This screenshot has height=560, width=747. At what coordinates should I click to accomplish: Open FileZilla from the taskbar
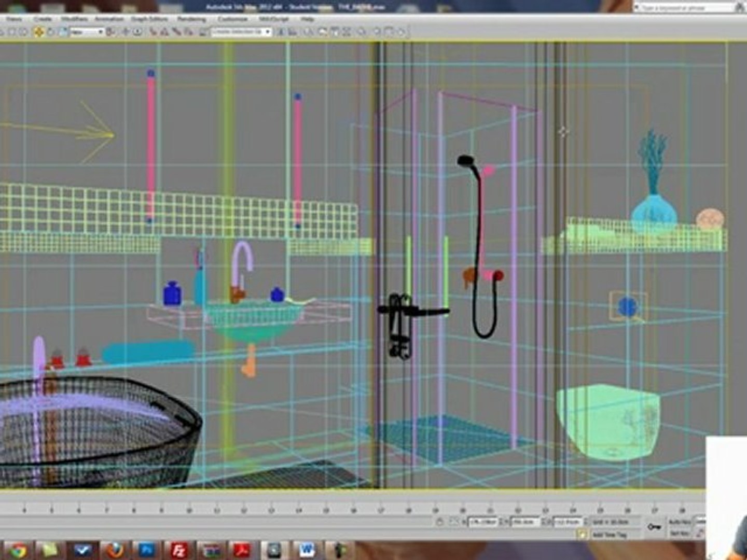tap(179, 550)
